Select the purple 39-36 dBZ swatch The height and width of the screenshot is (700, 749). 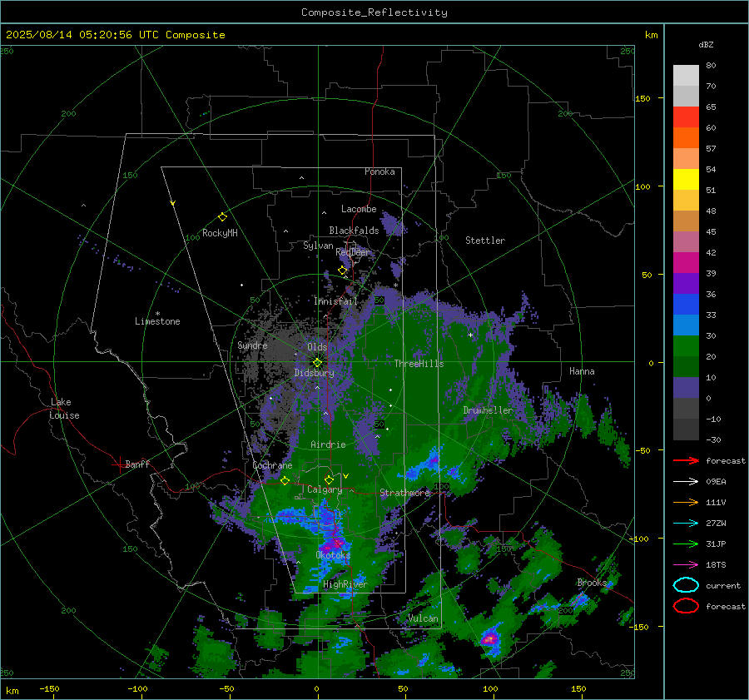pos(686,283)
